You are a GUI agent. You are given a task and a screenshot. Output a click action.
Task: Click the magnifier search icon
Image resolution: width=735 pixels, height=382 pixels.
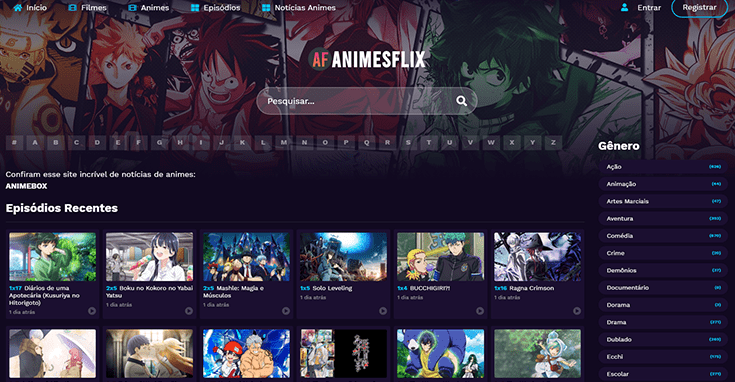click(461, 101)
